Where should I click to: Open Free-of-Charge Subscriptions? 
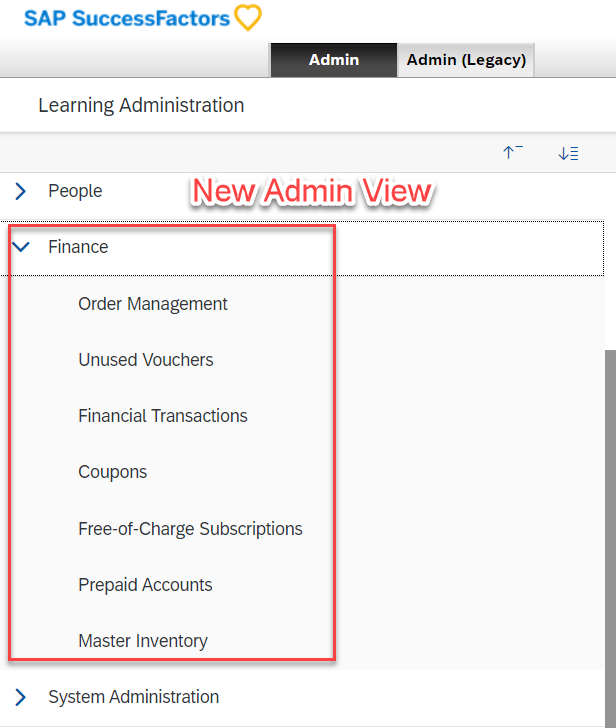point(190,529)
